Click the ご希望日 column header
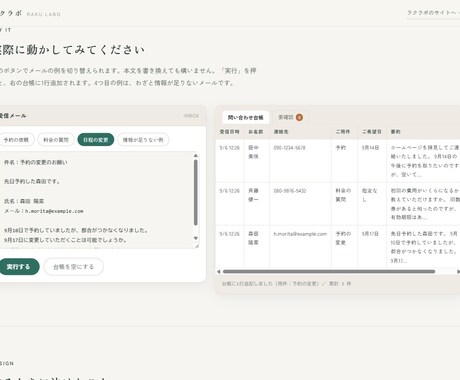Image resolution: width=460 pixels, height=380 pixels. [372, 132]
